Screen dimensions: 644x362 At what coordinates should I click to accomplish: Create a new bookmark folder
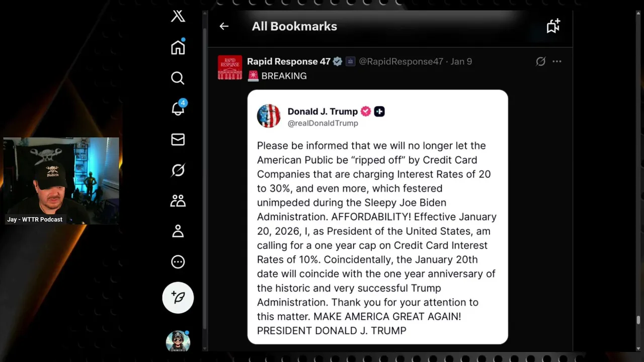click(553, 26)
